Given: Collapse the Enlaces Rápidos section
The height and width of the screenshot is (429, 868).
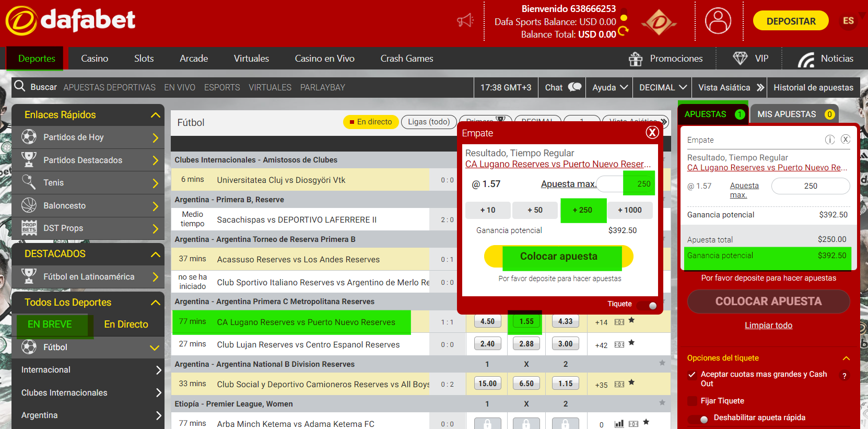Looking at the screenshot, I should coord(156,115).
